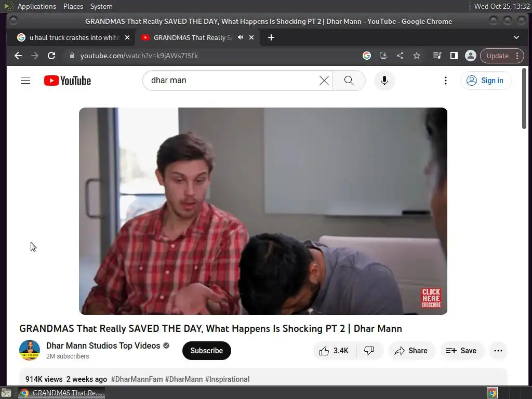Select the video title text
This screenshot has width=532, height=399.
pyautogui.click(x=211, y=328)
